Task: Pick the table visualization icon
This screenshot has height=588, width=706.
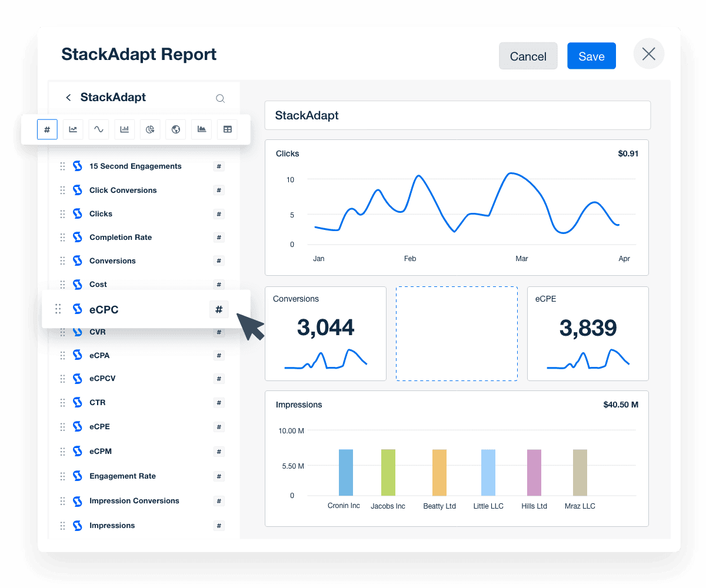Action: 227,129
